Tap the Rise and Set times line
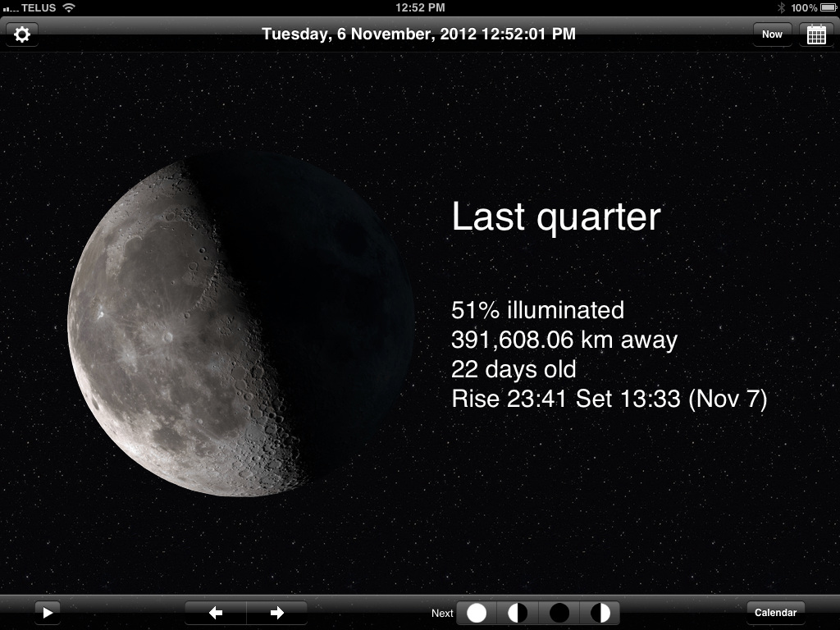The image size is (840, 630). point(609,399)
